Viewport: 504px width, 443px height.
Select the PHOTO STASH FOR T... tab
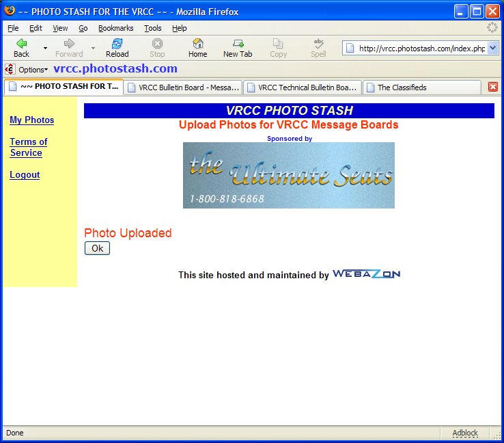click(x=64, y=87)
